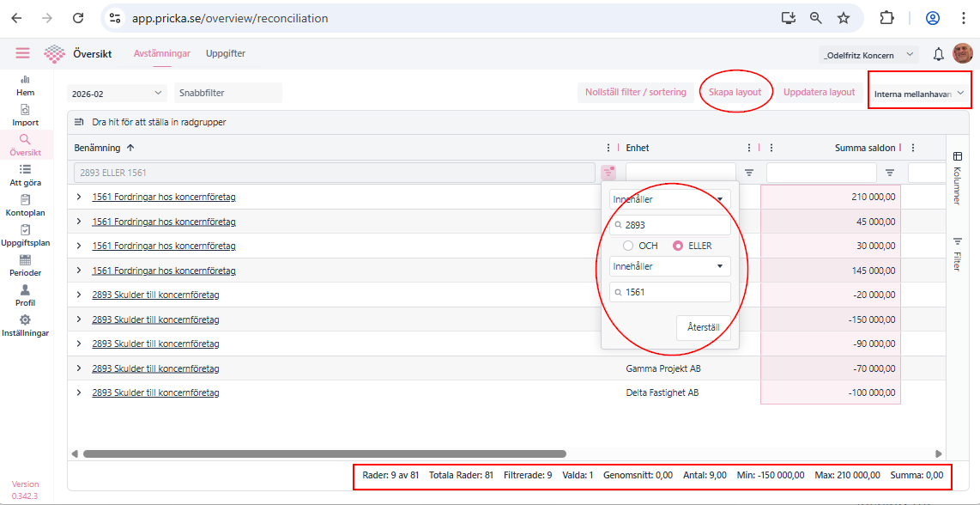Viewport: 980px width, 505px height.
Task: Click the active filter icon on Benämning
Action: tap(608, 173)
